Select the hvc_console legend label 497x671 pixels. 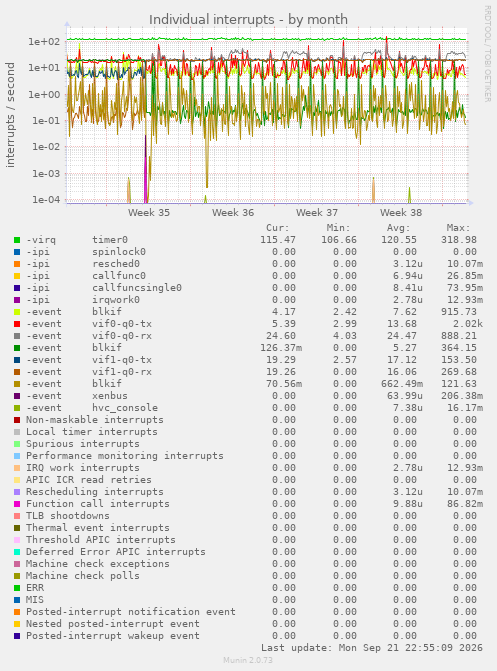pyautogui.click(x=125, y=408)
